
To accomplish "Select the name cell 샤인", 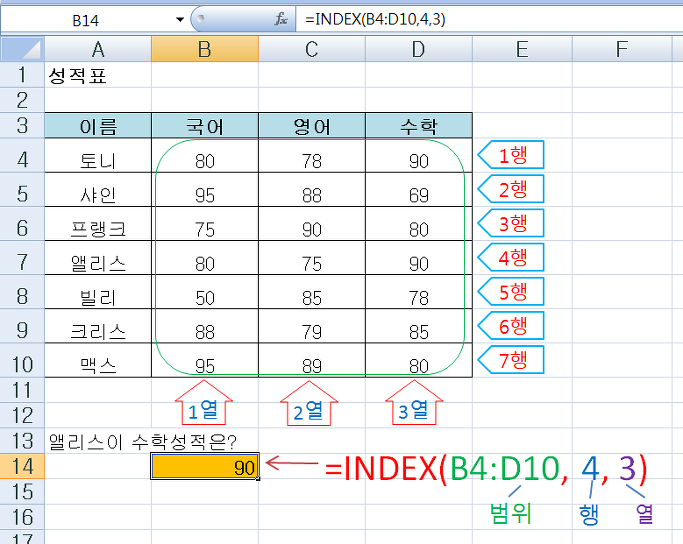I will tap(98, 190).
